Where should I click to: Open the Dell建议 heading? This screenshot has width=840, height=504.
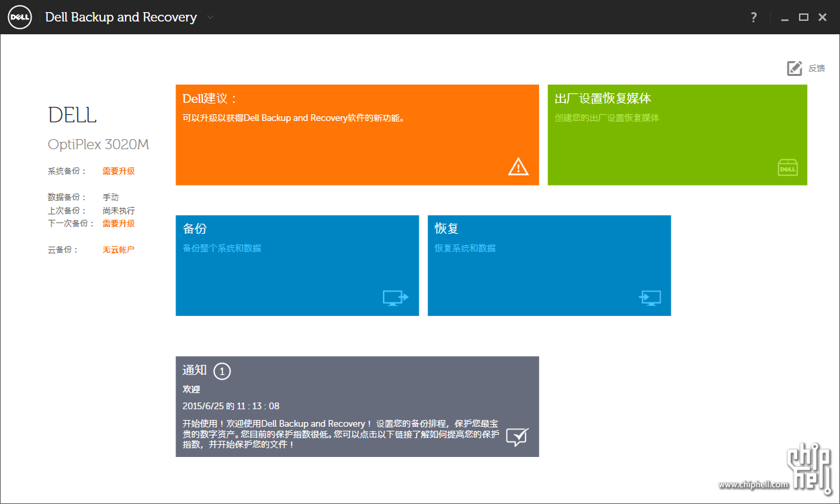pyautogui.click(x=210, y=99)
